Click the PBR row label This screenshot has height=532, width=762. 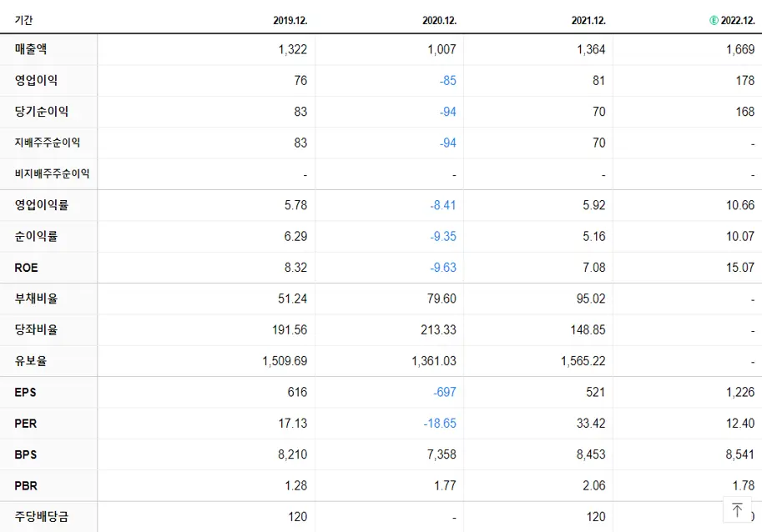[x=26, y=485]
